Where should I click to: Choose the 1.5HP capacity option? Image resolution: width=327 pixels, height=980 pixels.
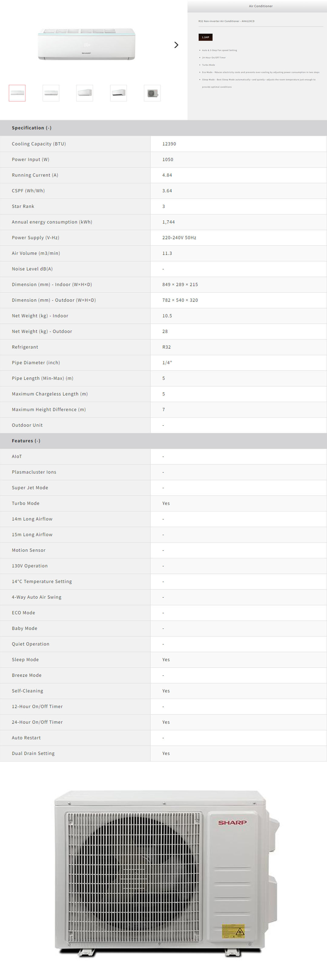coord(206,37)
